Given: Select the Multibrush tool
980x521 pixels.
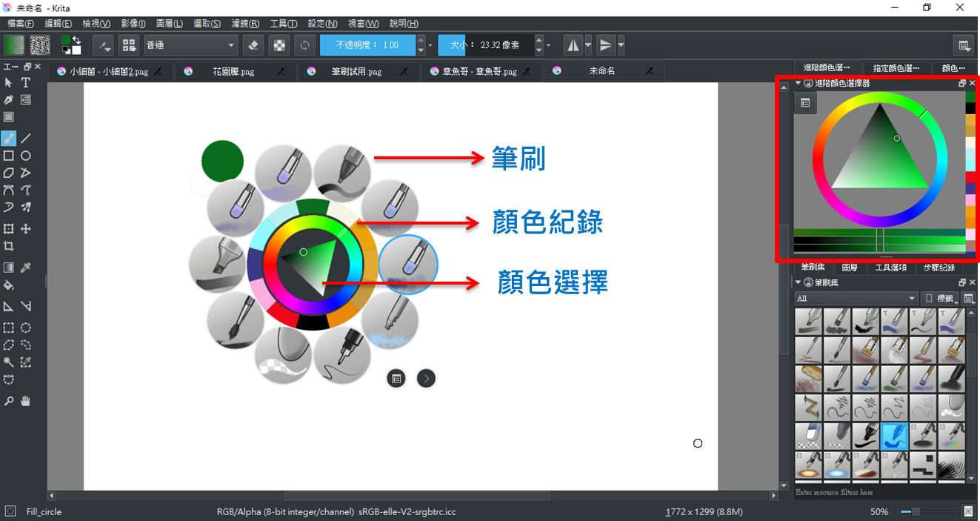Looking at the screenshot, I should click(26, 208).
